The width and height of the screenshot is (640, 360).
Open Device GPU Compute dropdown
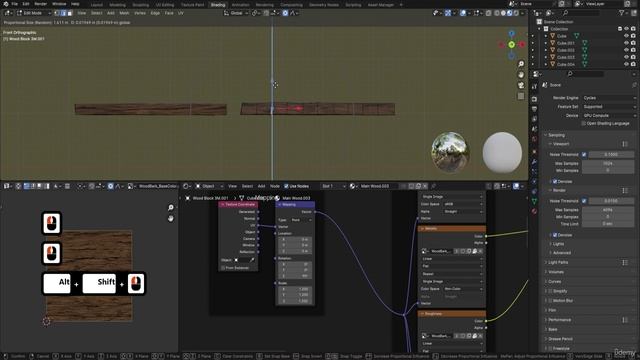609,116
